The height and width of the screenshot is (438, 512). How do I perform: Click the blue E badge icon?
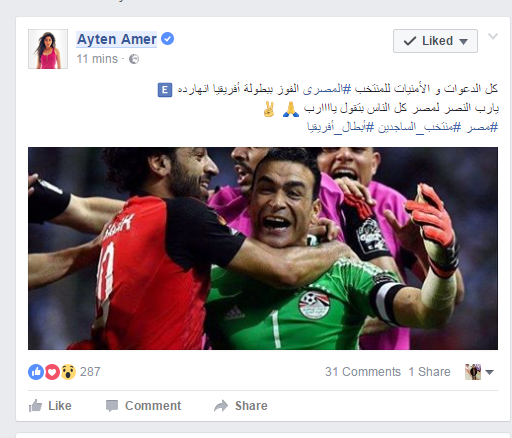coord(165,90)
